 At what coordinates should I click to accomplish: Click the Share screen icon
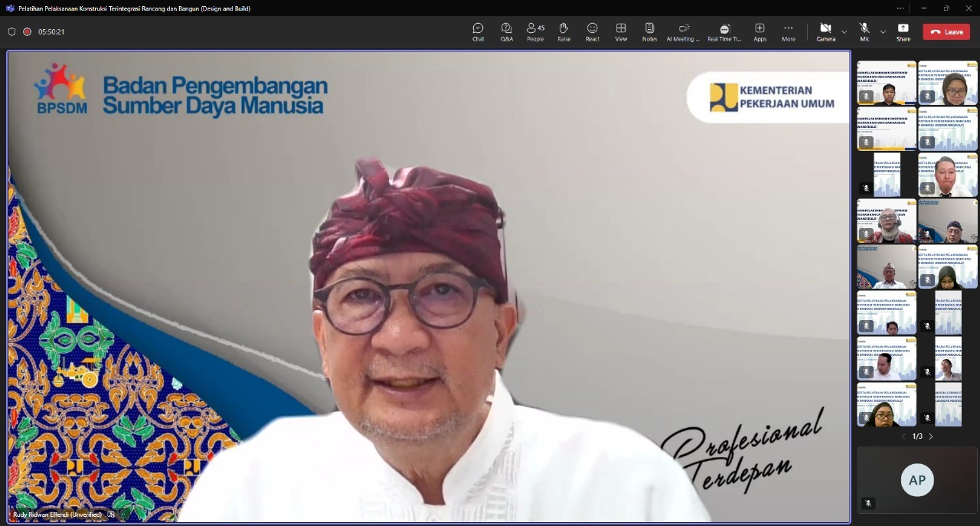point(903,31)
